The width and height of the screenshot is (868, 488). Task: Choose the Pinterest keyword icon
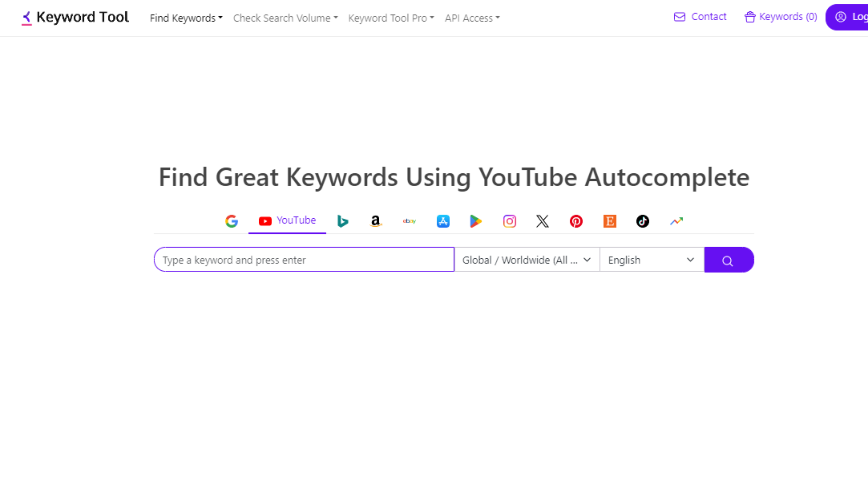click(x=576, y=221)
